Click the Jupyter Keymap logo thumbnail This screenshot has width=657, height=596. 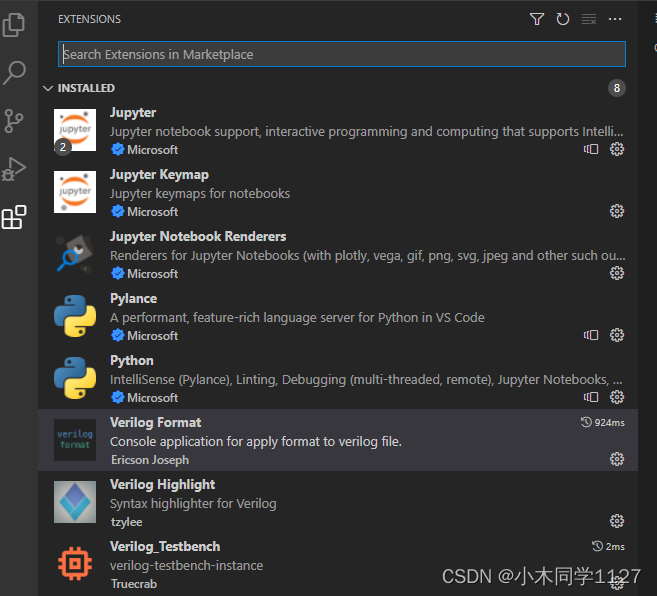click(75, 192)
